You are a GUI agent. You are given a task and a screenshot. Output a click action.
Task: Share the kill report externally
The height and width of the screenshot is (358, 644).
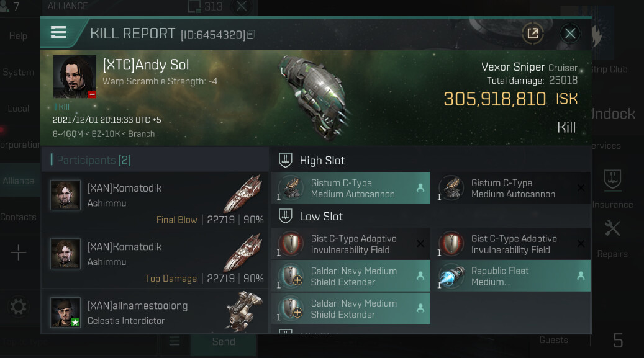[532, 34]
